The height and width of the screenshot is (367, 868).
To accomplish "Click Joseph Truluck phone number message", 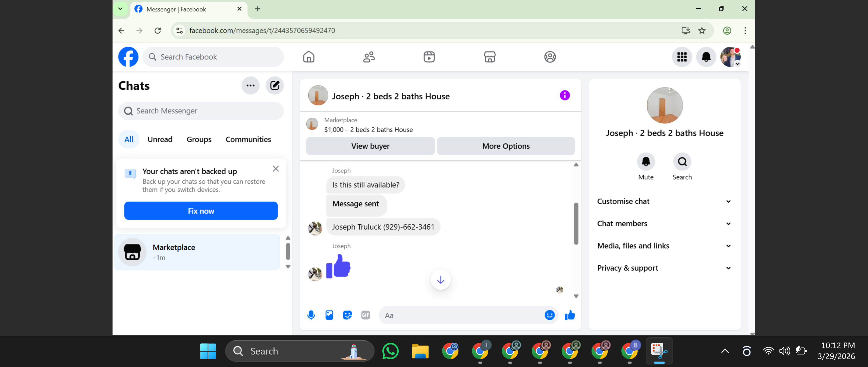I will coord(383,227).
